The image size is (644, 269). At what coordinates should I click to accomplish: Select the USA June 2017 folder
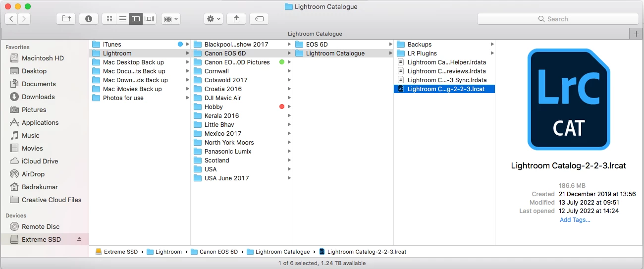point(226,178)
